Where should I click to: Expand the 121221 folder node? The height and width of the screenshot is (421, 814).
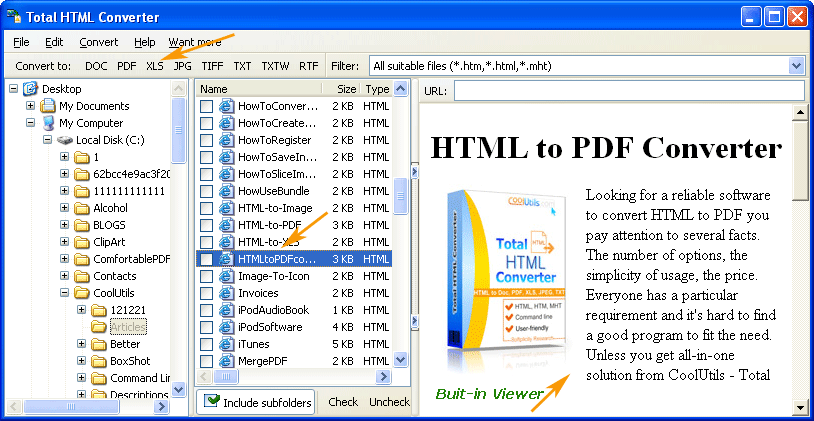pos(82,310)
